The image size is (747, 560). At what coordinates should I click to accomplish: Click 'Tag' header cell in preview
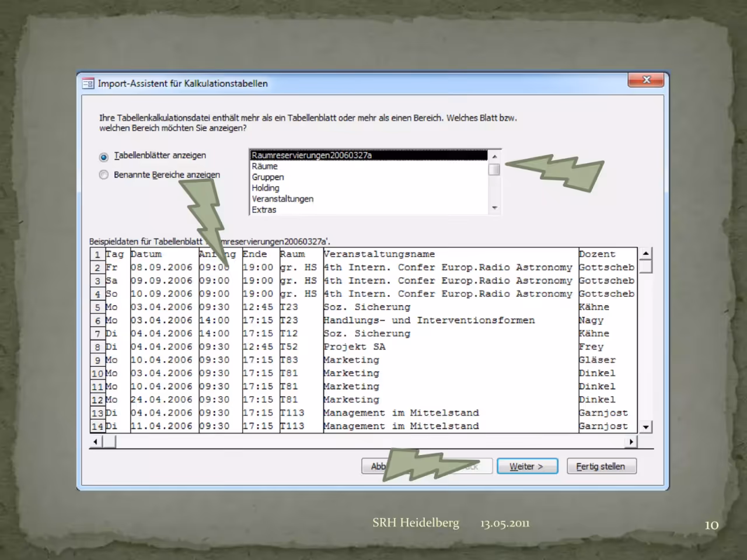click(117, 254)
